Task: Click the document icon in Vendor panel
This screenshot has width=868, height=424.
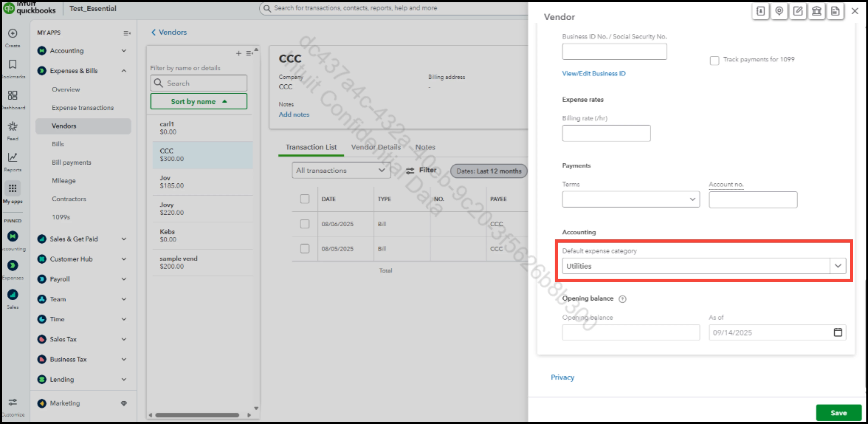Action: pos(835,11)
